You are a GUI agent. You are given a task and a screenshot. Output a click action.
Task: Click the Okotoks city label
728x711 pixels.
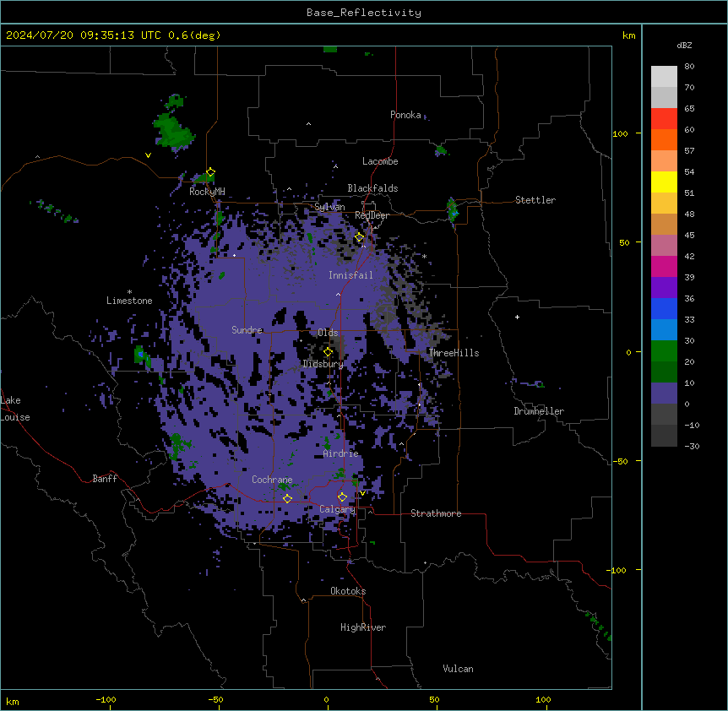tap(348, 591)
